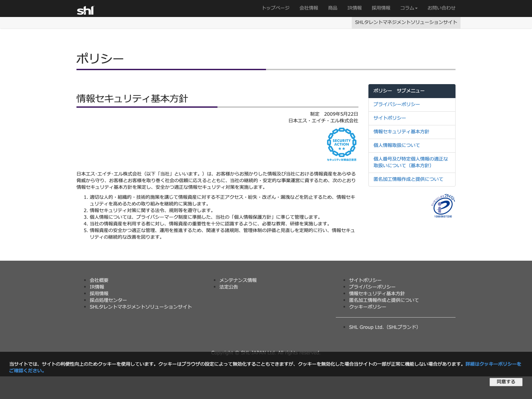Select 商品 from the top menu
This screenshot has width=532, height=399.
coord(332,8)
